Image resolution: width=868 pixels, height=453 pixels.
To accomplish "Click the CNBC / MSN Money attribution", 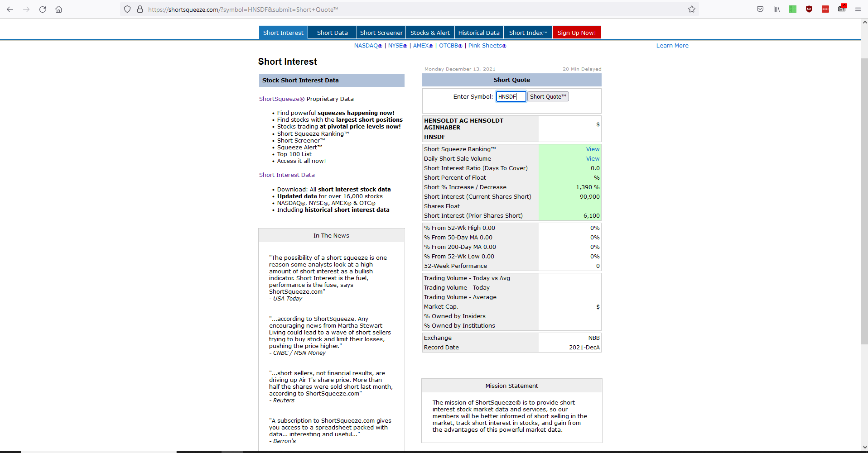I will [x=297, y=353].
